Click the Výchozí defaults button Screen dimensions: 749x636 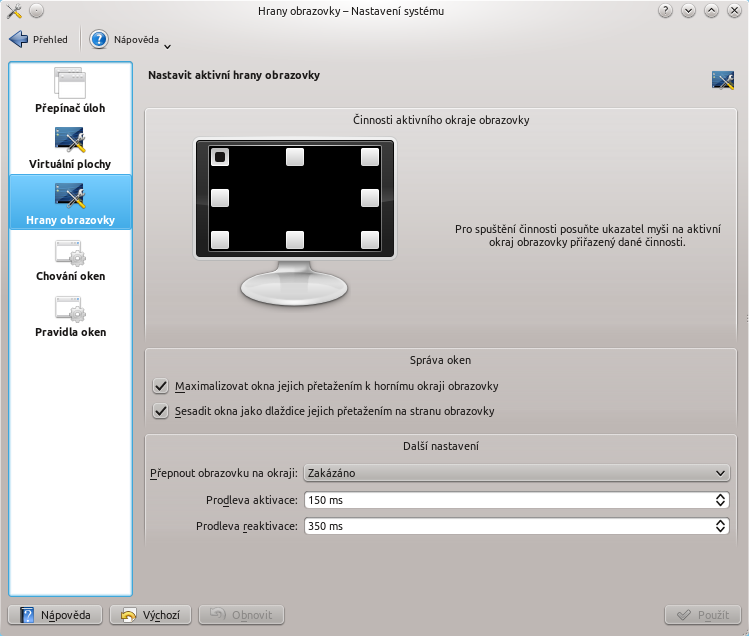(x=150, y=615)
